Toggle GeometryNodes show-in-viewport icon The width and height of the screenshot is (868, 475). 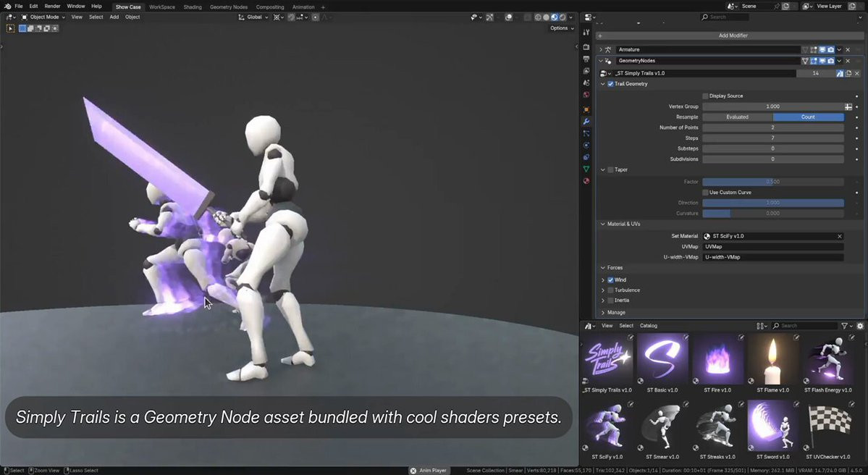[x=822, y=61]
